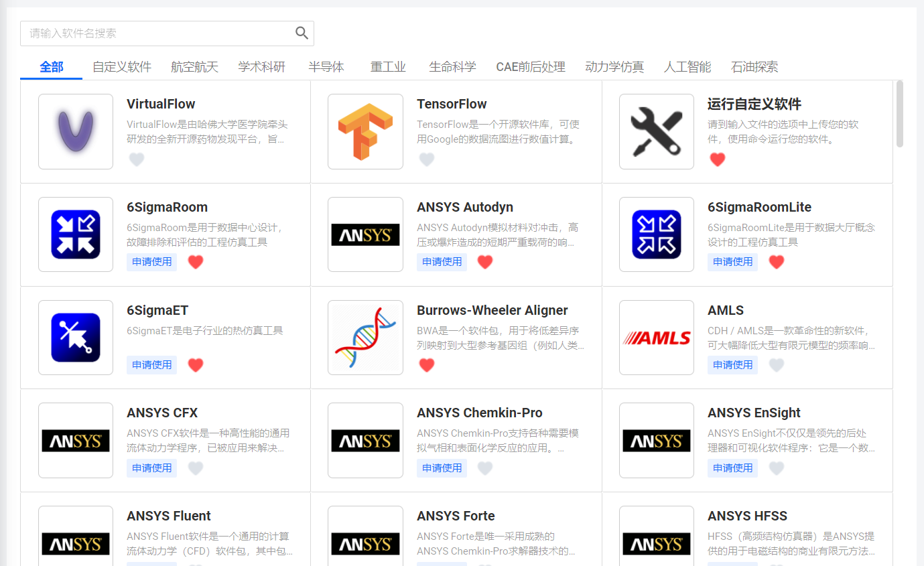Image resolution: width=924 pixels, height=566 pixels.
Task: Click the ANSYS Forte title
Action: pyautogui.click(x=456, y=516)
